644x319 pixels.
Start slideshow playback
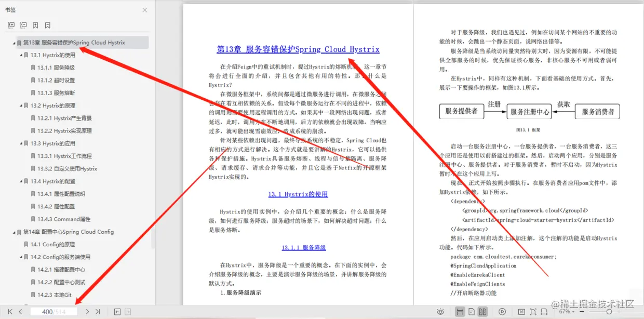pyautogui.click(x=502, y=312)
